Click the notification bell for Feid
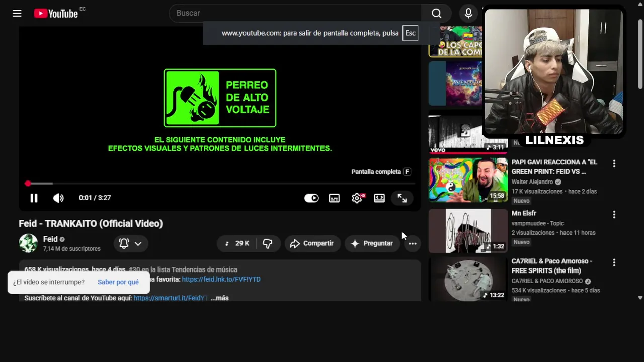 pos(124,243)
